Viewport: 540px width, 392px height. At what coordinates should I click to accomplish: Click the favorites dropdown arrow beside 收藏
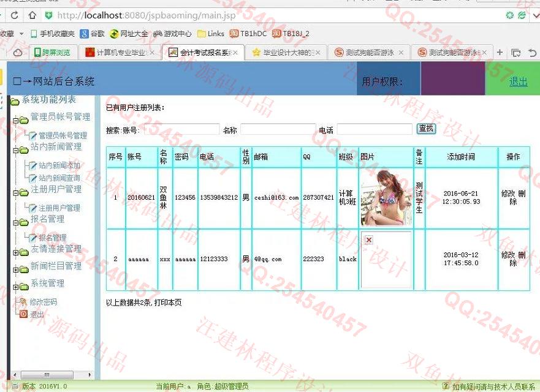pyautogui.click(x=21, y=34)
